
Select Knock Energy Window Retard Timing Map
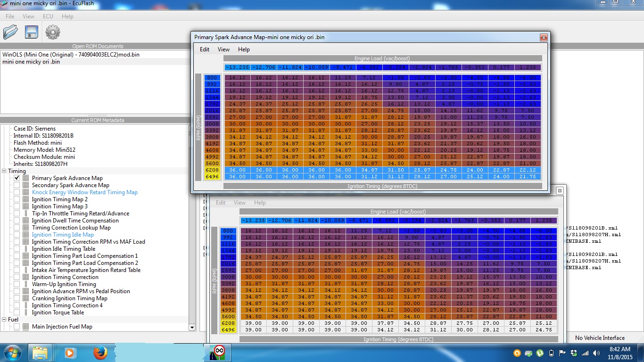coord(84,192)
